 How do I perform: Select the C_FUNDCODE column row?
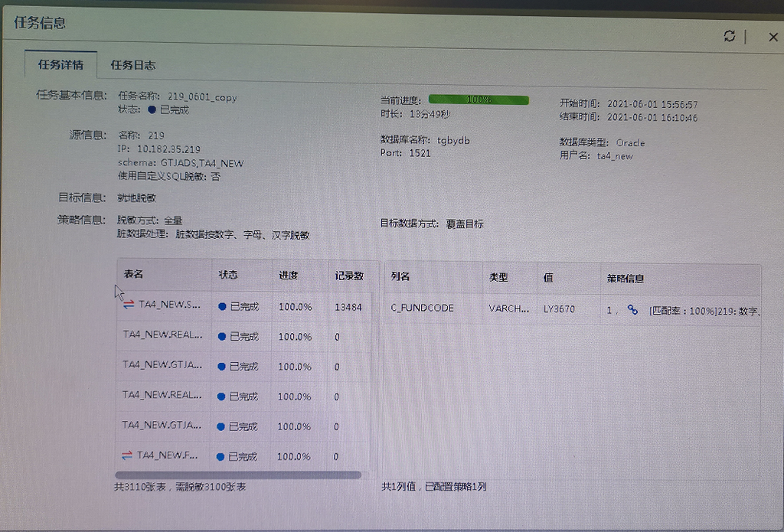[423, 308]
